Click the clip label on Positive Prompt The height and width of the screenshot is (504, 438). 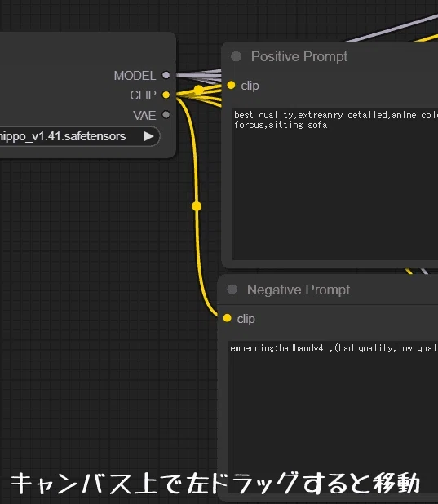tap(250, 86)
